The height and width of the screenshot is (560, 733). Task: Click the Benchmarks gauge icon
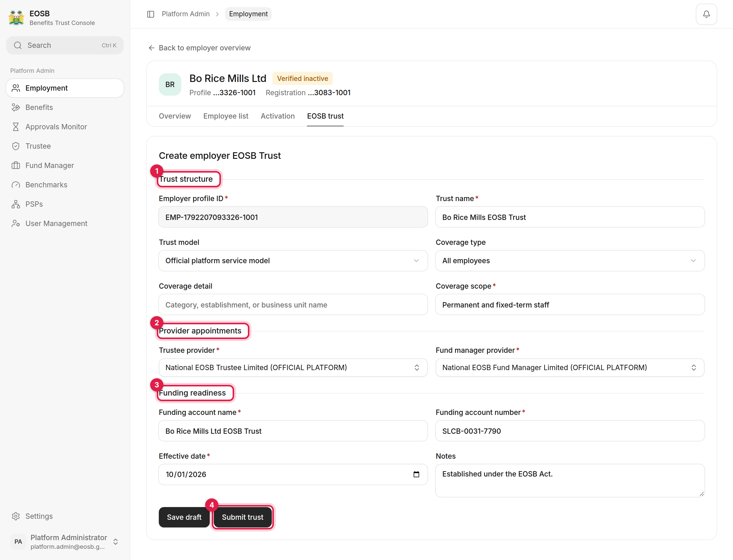point(16,185)
